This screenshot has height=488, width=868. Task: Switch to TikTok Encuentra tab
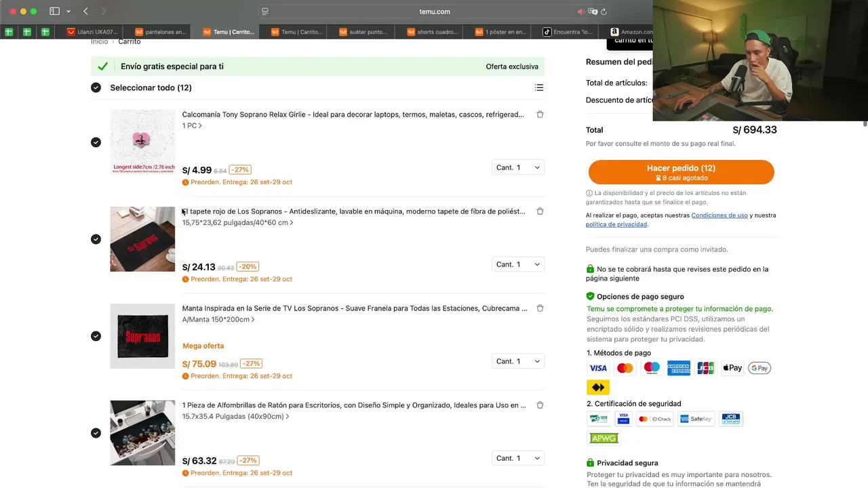click(568, 32)
